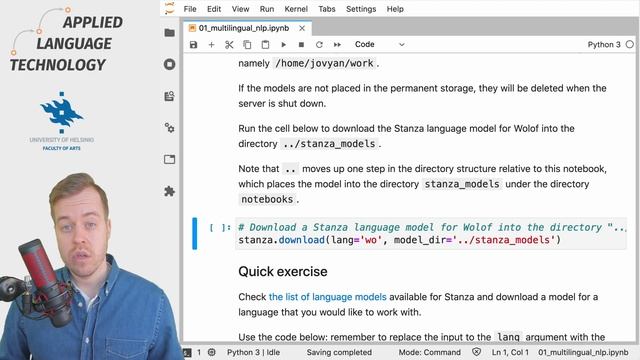640x360 pixels.
Task: Click the /home/jovyan/work path text
Action: click(324, 63)
